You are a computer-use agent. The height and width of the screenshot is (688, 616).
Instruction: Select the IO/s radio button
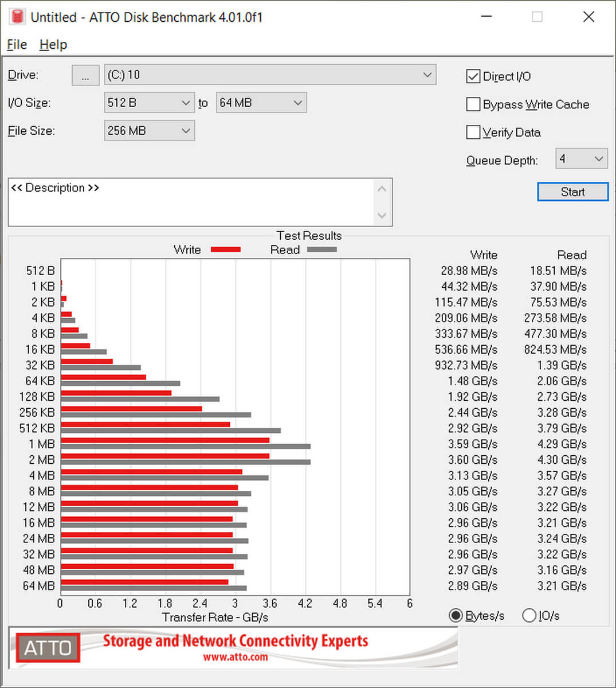(x=529, y=616)
